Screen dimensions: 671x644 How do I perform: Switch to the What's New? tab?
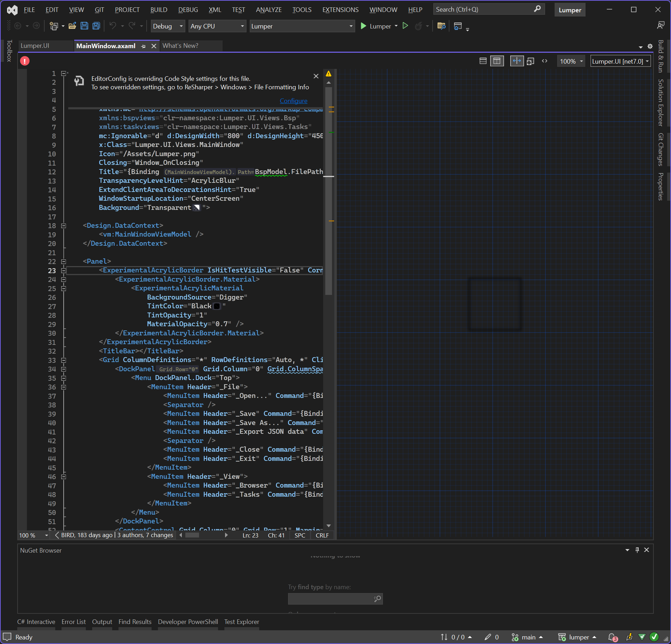click(x=180, y=46)
